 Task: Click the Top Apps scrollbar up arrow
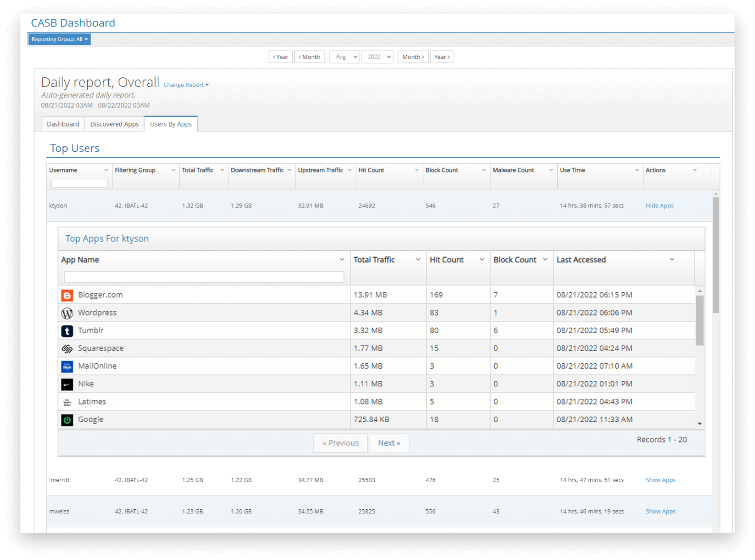(x=699, y=291)
